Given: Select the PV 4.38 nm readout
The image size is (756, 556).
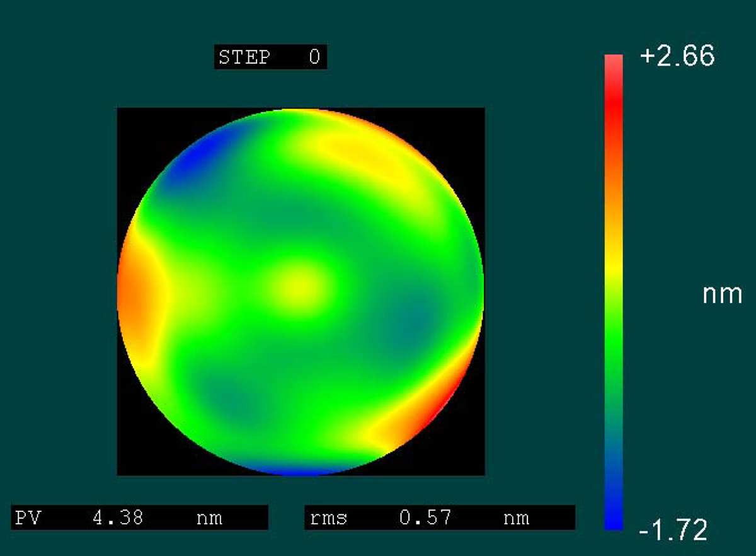Looking at the screenshot, I should coord(139,518).
